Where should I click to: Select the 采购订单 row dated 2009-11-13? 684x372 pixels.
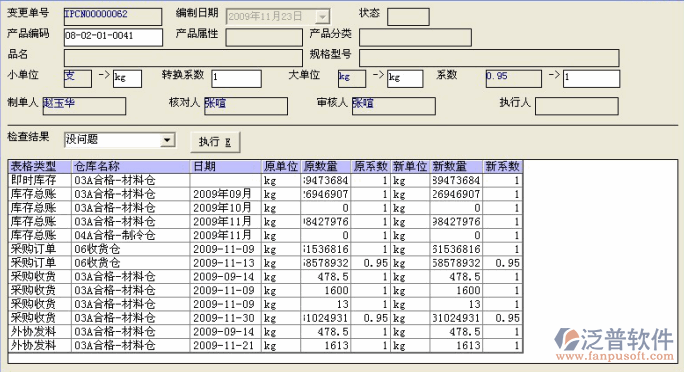[265, 263]
